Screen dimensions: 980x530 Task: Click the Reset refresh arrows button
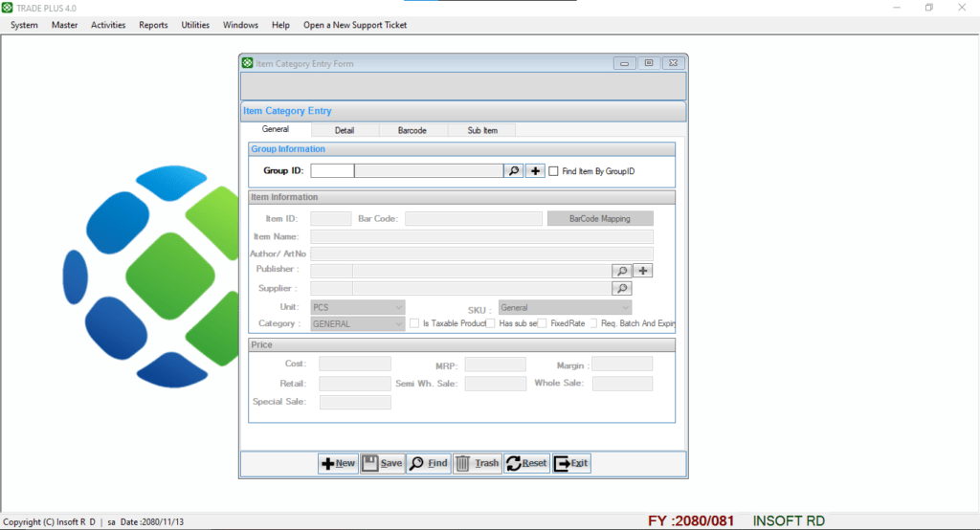pyautogui.click(x=526, y=463)
